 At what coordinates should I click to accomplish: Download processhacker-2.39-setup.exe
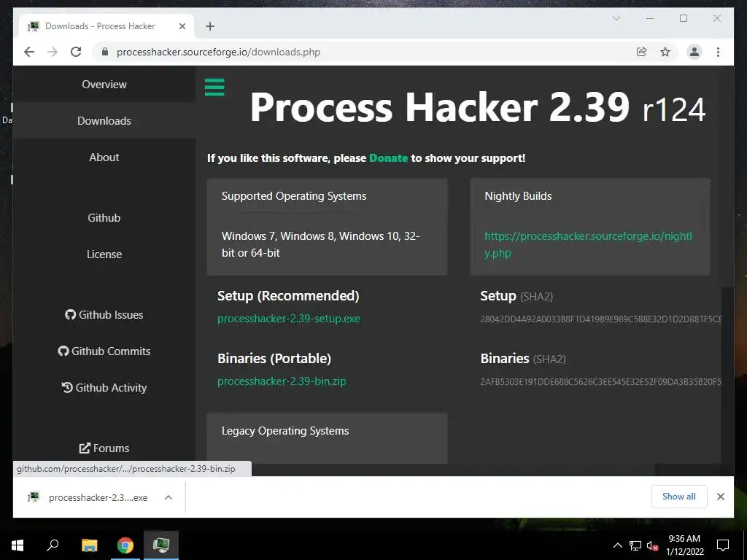pos(289,319)
